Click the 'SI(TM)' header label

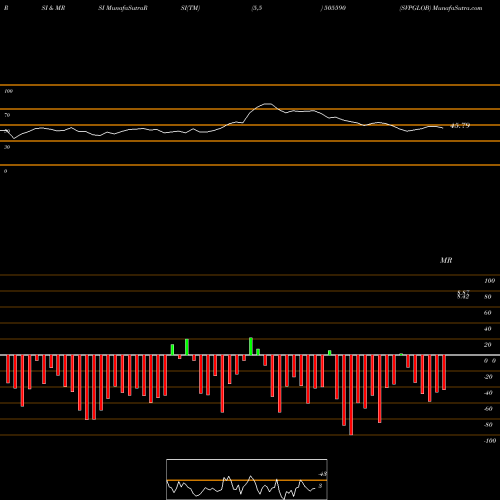[190, 8]
